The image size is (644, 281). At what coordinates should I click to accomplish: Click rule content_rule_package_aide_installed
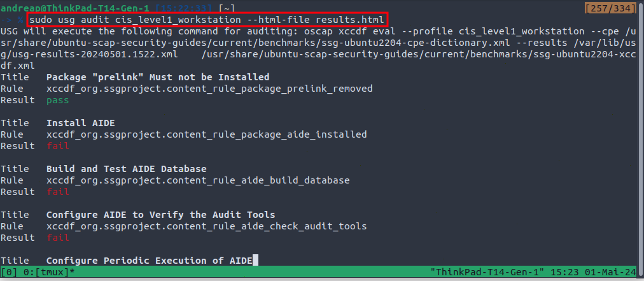(x=207, y=134)
